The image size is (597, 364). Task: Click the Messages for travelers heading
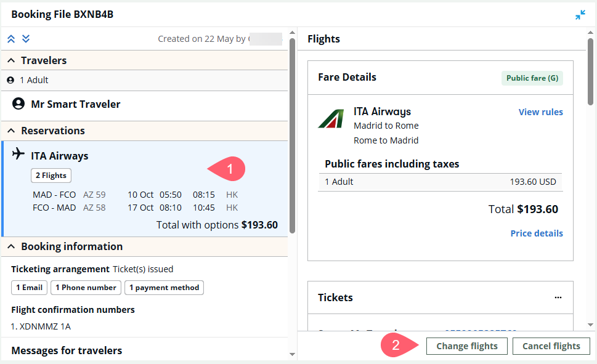coord(67,350)
